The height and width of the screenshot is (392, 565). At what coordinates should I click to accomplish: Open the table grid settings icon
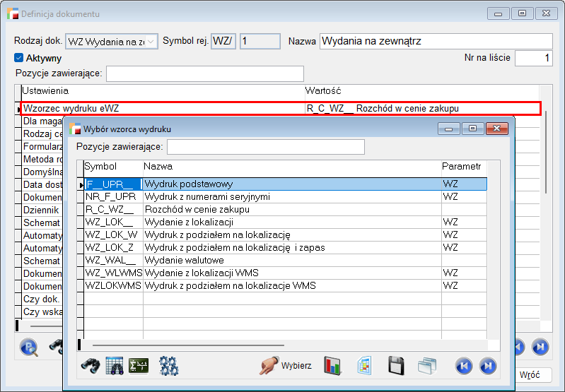(x=115, y=365)
